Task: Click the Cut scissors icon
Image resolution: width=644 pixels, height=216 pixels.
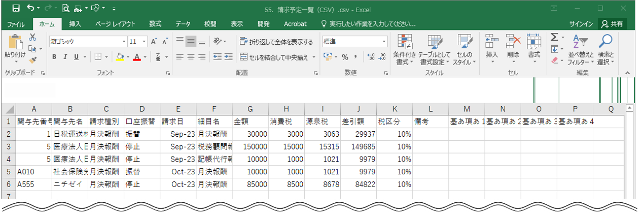Action: pyautogui.click(x=33, y=37)
